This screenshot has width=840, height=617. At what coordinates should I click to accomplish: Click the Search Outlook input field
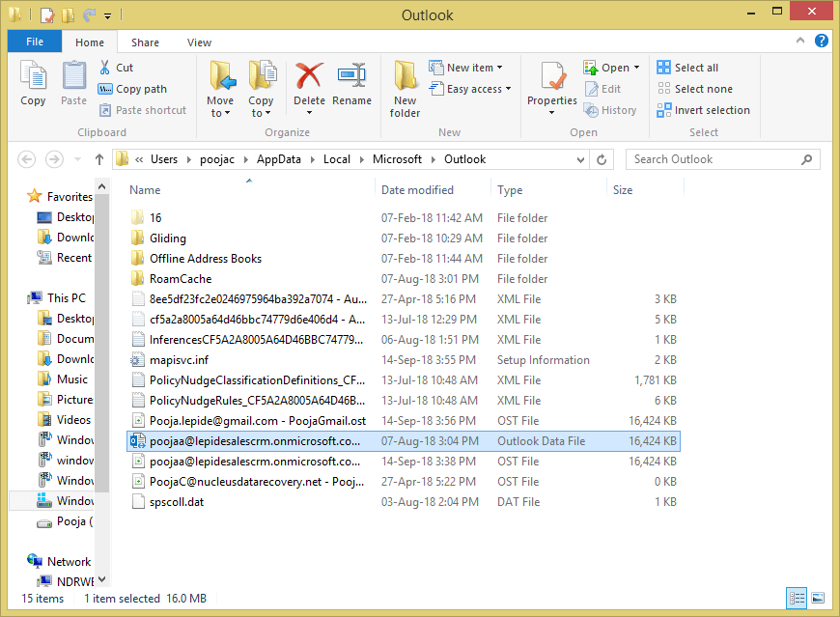(722, 159)
